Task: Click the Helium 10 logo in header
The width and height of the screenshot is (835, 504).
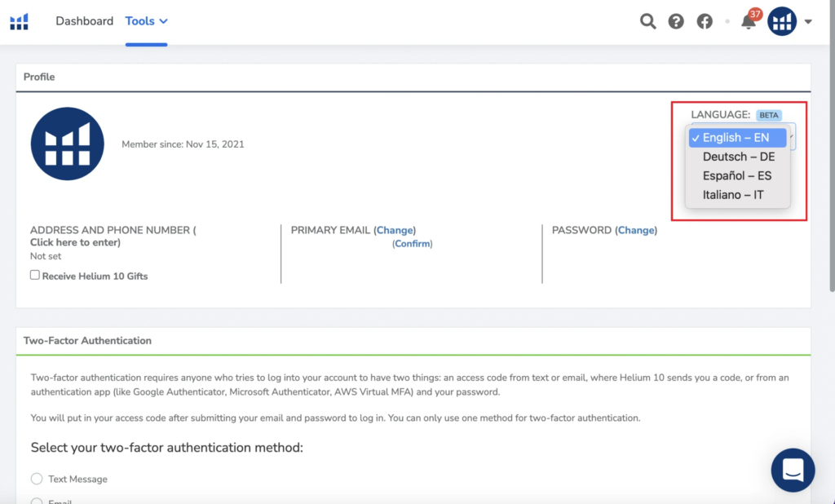Action: click(19, 21)
